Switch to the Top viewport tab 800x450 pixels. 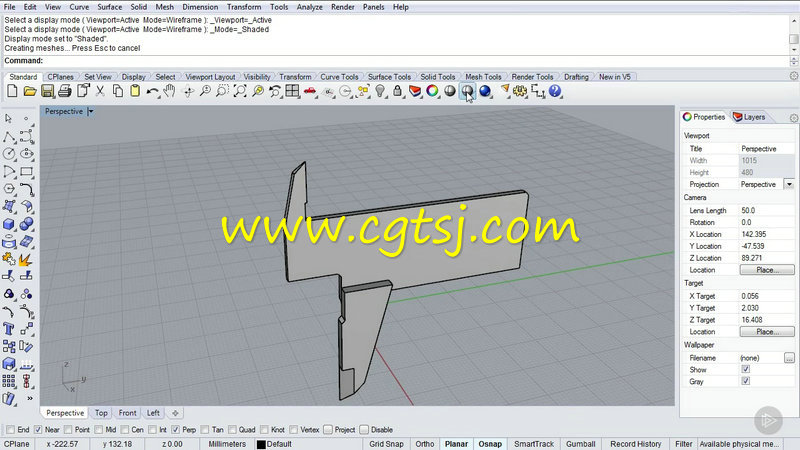point(101,413)
